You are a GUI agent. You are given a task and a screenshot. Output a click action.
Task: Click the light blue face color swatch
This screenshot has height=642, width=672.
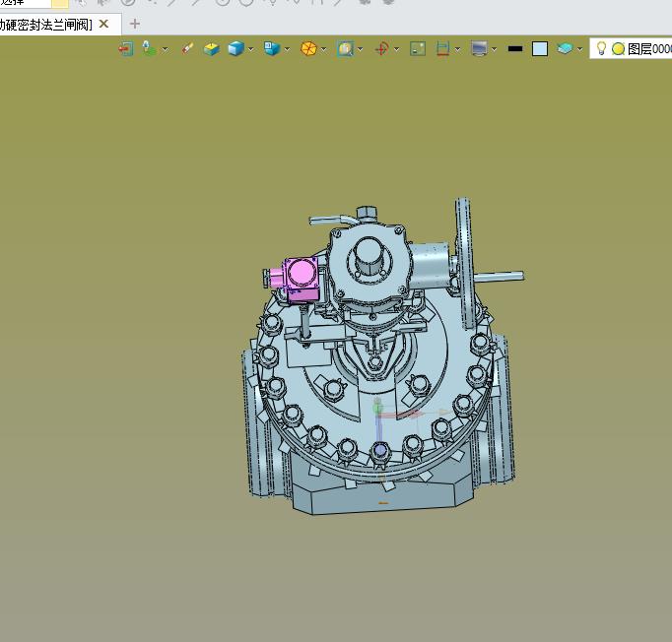540,49
